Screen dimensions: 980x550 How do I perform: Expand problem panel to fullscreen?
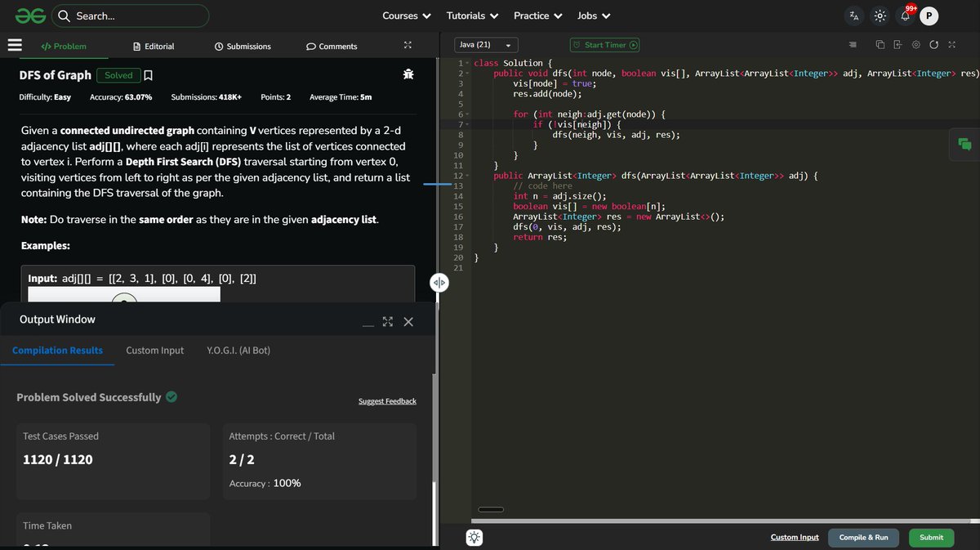[x=408, y=46]
